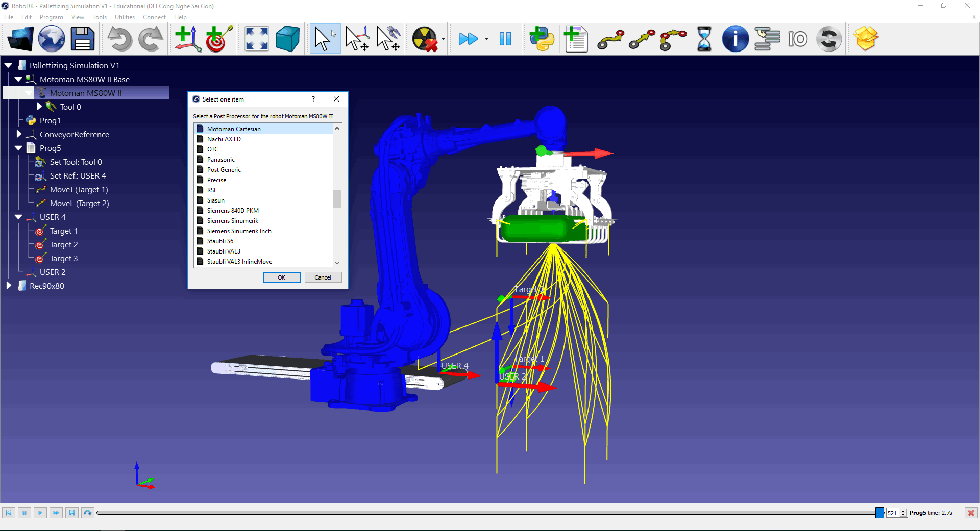
Task: Click the simulation timeline slider handle
Action: point(879,513)
